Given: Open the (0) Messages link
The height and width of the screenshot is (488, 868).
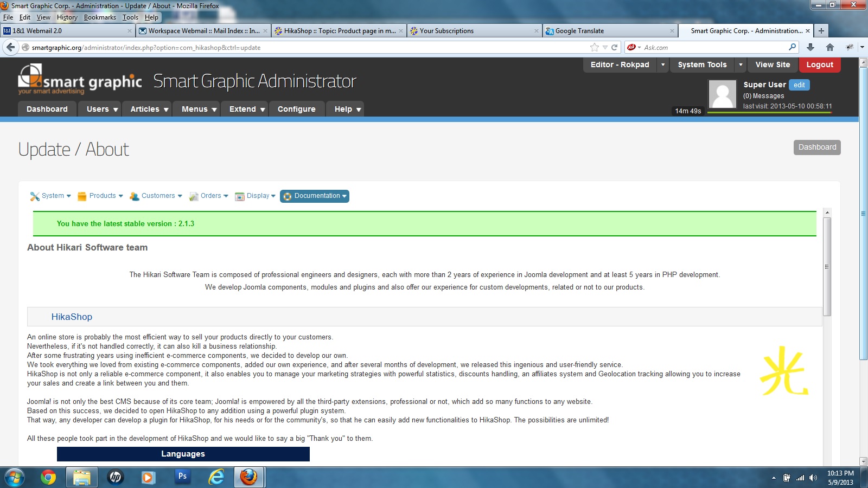Looking at the screenshot, I should 763,96.
